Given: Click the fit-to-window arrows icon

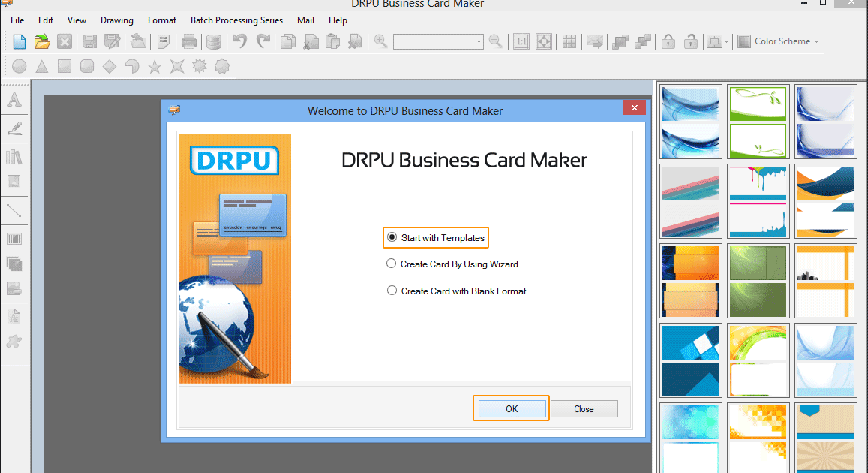Looking at the screenshot, I should [x=544, y=41].
